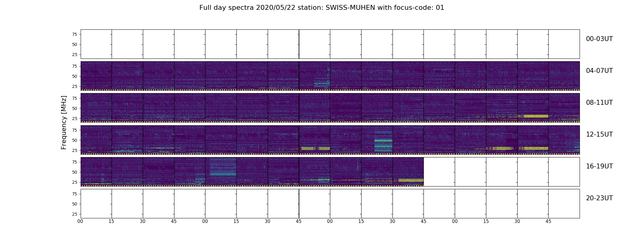
Task: Click the 'Frequency [MHz]' y-axis label
Action: pyautogui.click(x=64, y=123)
